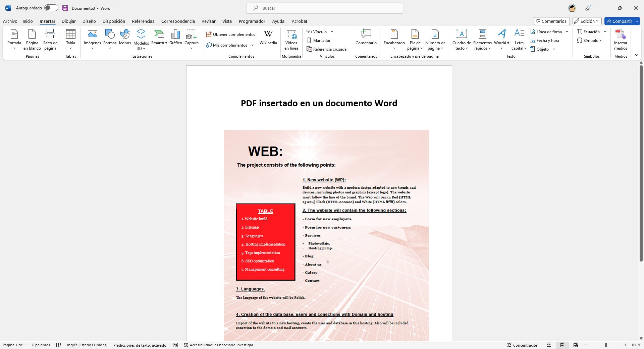Click the Vínculo link button
Screen dimensions: 644x349
coord(317,32)
